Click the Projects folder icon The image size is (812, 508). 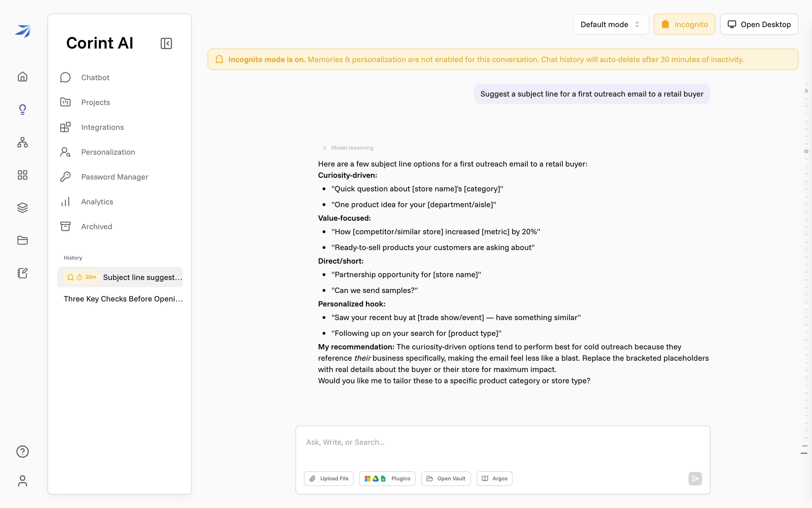(x=65, y=102)
